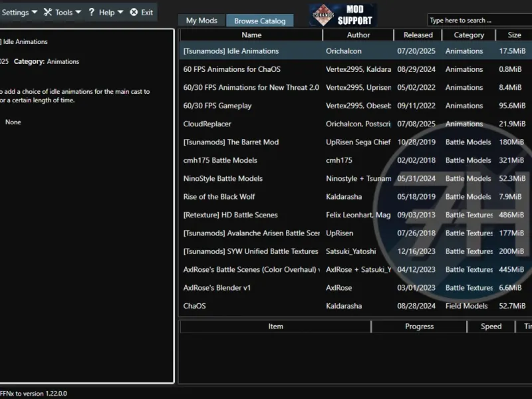The width and height of the screenshot is (532, 399).
Task: Select [Tsunamods] SYW Unified Battle Textures row
Action: 356,251
